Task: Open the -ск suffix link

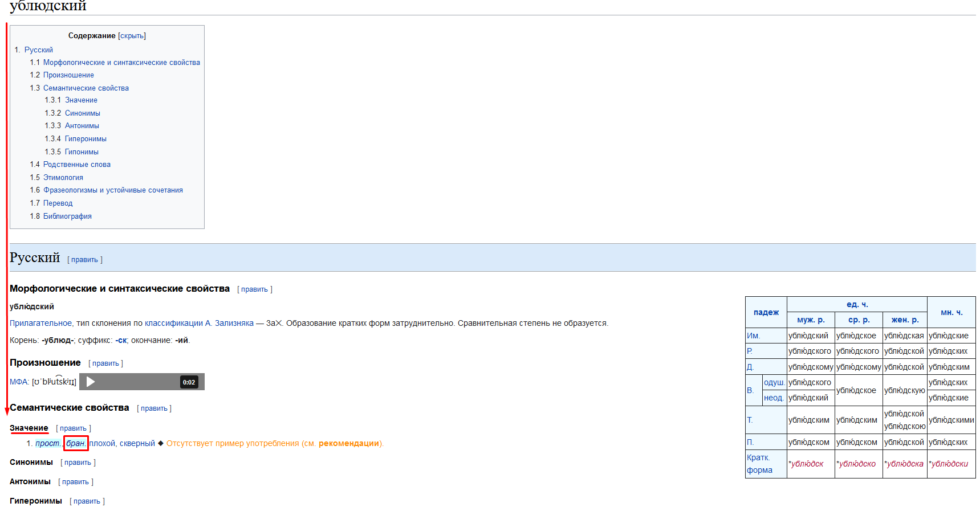Action: [x=121, y=340]
